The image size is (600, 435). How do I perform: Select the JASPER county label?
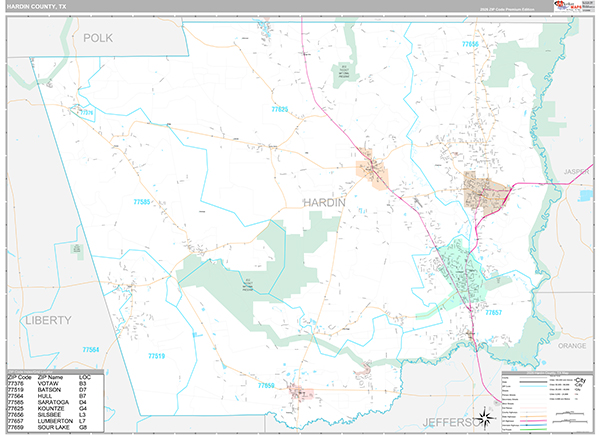pyautogui.click(x=576, y=172)
